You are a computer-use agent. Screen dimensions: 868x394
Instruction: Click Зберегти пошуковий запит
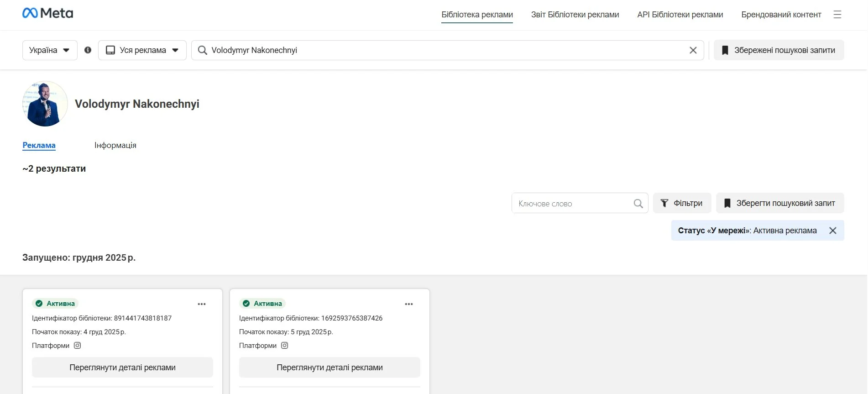pyautogui.click(x=780, y=203)
